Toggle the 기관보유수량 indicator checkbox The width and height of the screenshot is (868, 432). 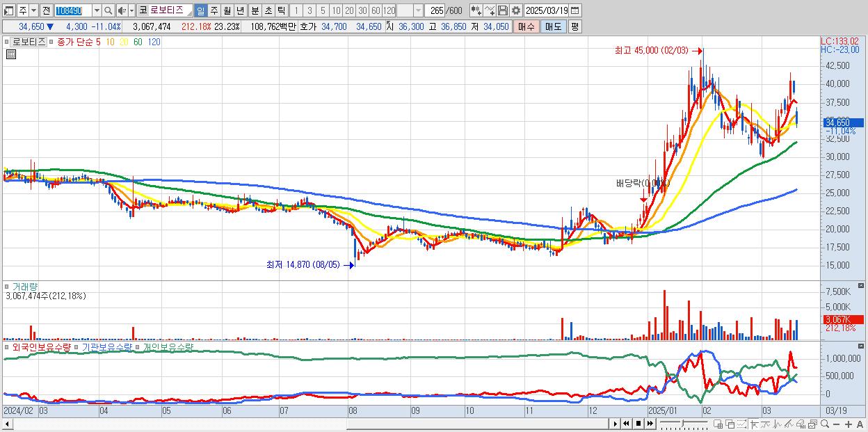tap(77, 346)
